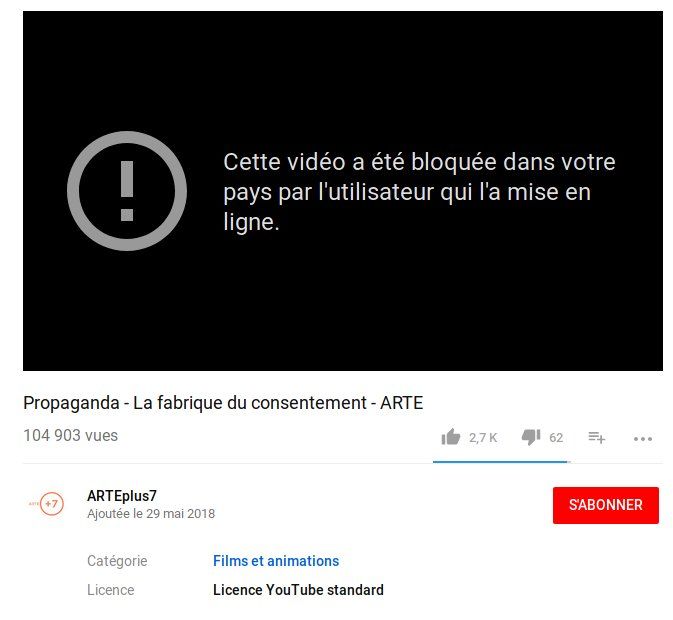Screen dimensions: 673x620
Task: Open the three-dot more actions menu
Action: (x=643, y=439)
